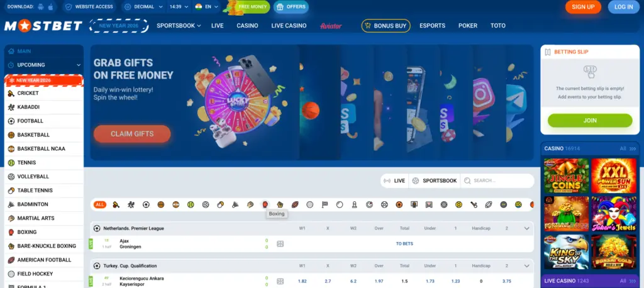Screen dimensions: 644x288
Task: Click the green JOIN button
Action: [x=590, y=120]
